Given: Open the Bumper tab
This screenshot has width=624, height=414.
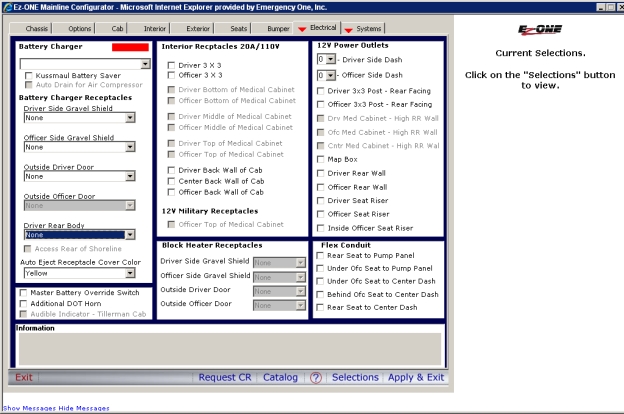Looking at the screenshot, I should [x=278, y=29].
